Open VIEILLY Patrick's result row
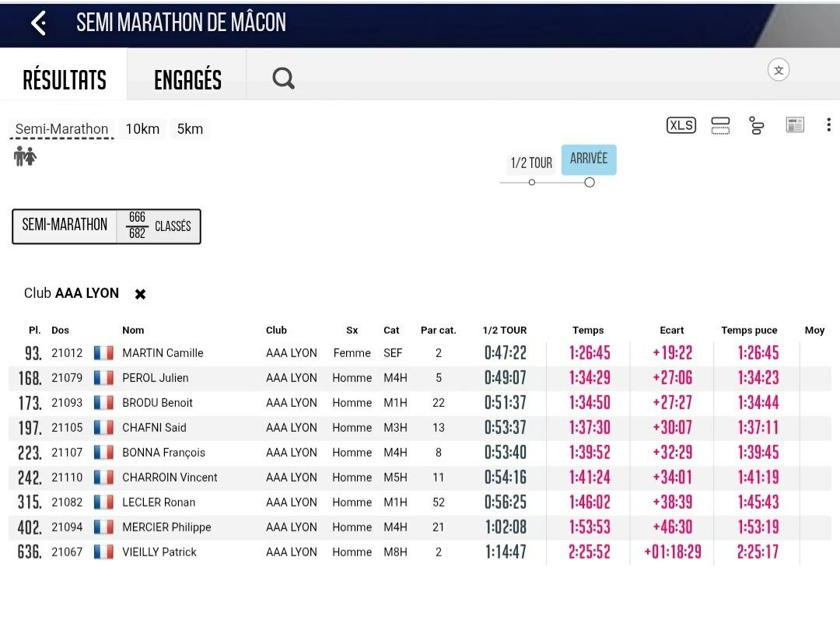 pos(420,552)
